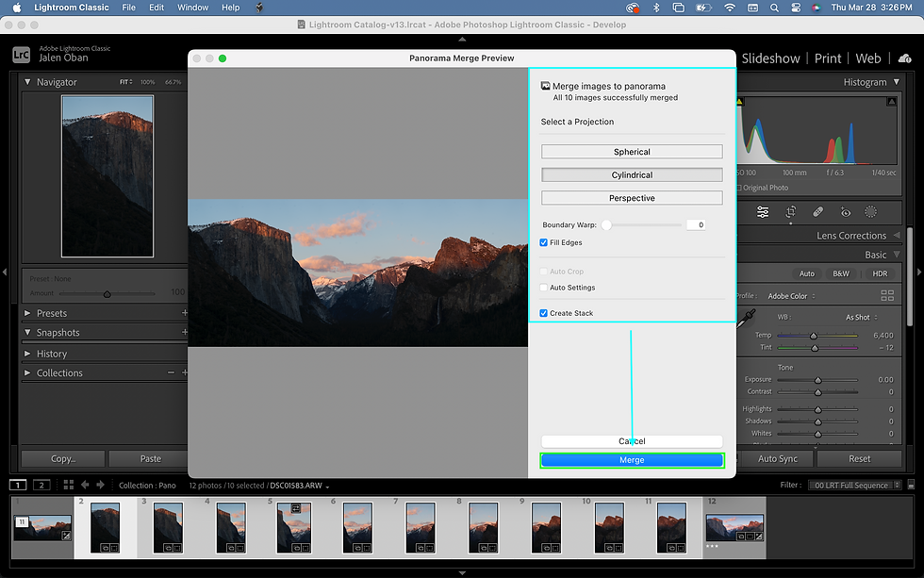Open the Apple menu
Viewport: 924px width, 578px height.
pyautogui.click(x=17, y=8)
